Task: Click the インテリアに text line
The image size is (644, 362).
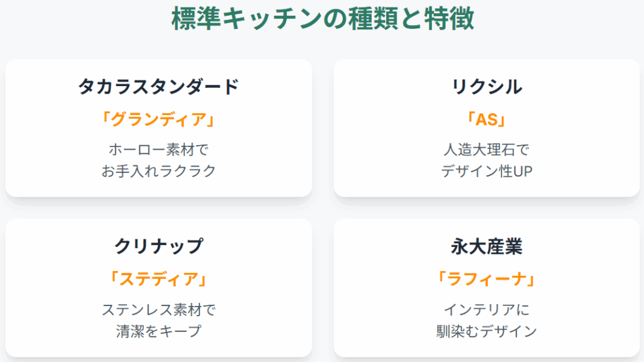Action: (x=487, y=309)
